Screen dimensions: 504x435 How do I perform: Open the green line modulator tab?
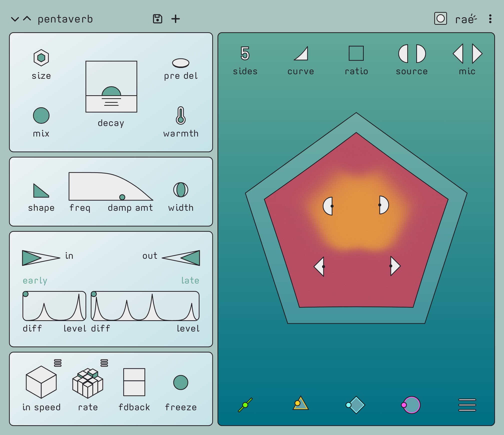tap(245, 405)
